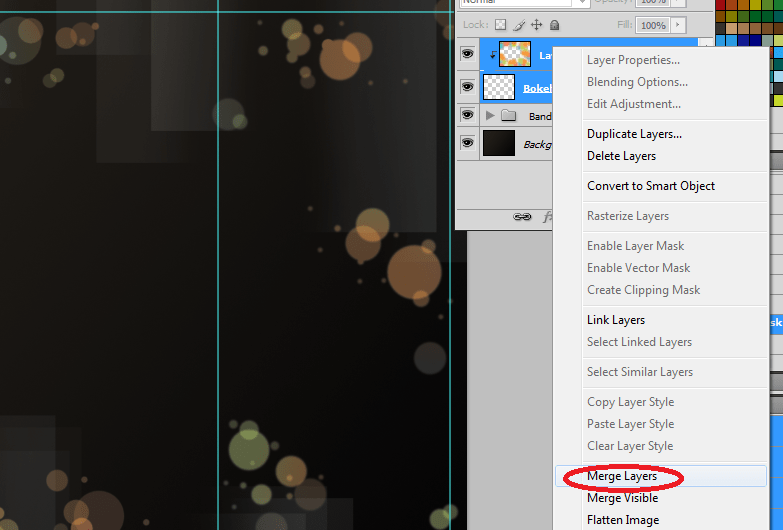Hide the top clipped layer's eye icon
The image size is (783, 530).
click(x=467, y=55)
